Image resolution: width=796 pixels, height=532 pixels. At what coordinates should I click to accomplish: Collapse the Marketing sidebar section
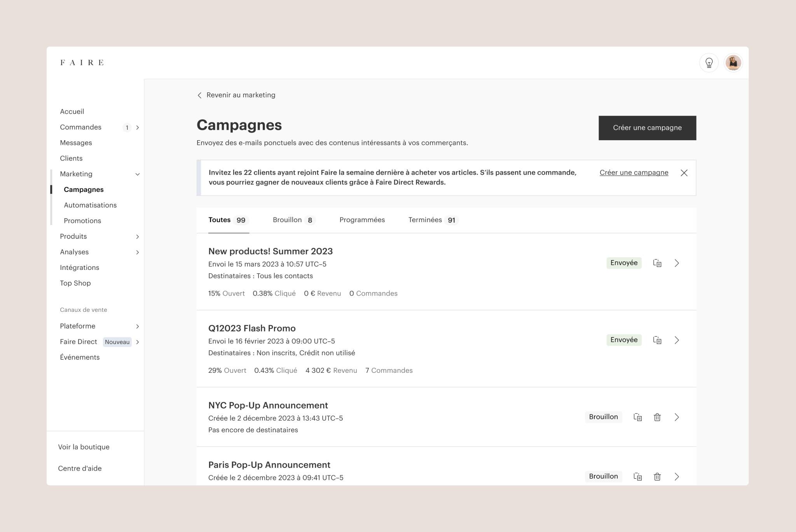137,174
